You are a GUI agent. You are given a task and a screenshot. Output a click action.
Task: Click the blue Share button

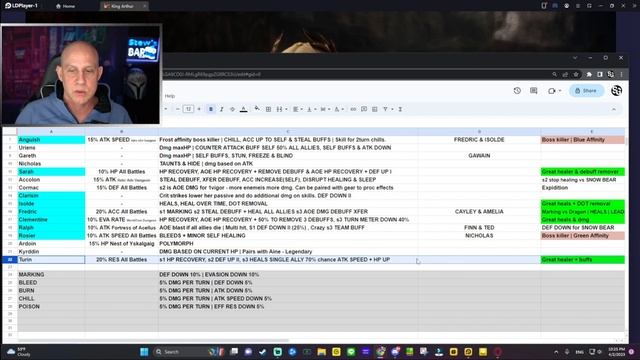(586, 91)
